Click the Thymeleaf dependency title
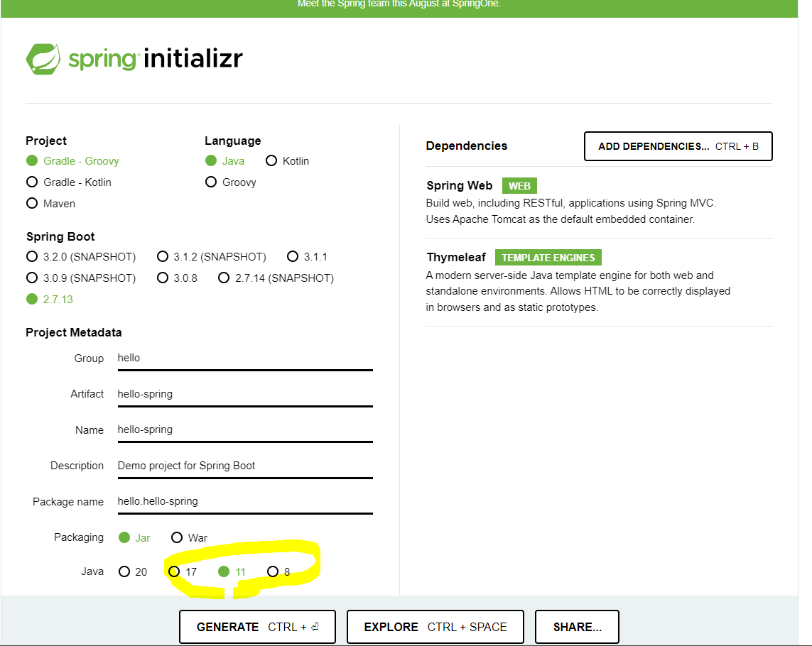 456,257
